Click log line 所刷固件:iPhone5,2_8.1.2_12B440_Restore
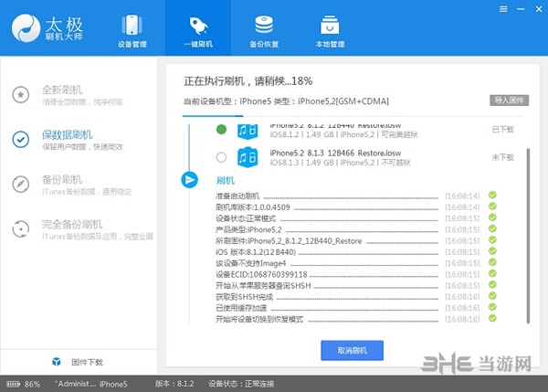548x392 pixels. coord(289,241)
